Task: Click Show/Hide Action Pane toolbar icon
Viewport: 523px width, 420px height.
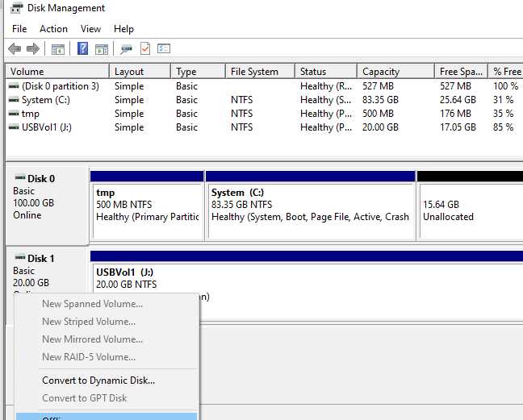Action: [102, 49]
